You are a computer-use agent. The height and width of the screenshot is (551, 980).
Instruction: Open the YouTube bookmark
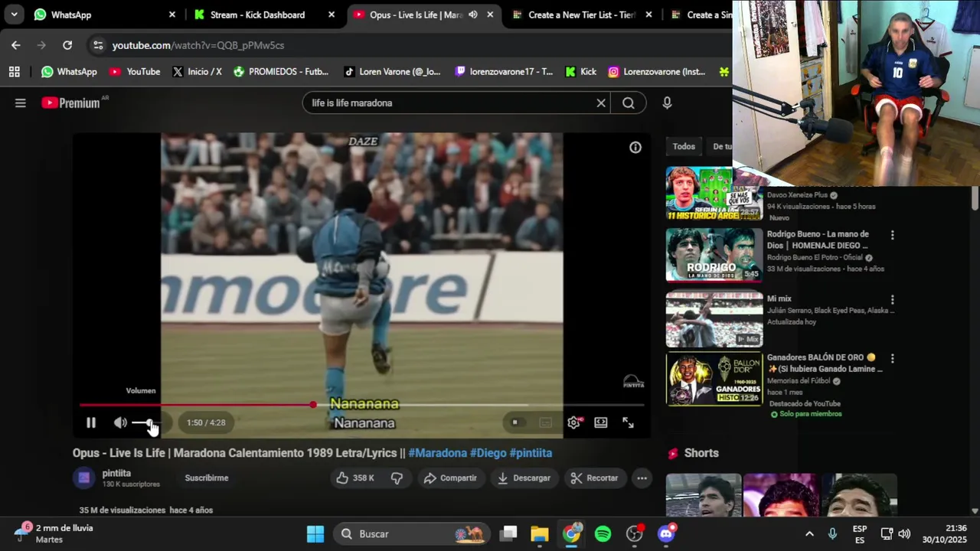tap(135, 72)
